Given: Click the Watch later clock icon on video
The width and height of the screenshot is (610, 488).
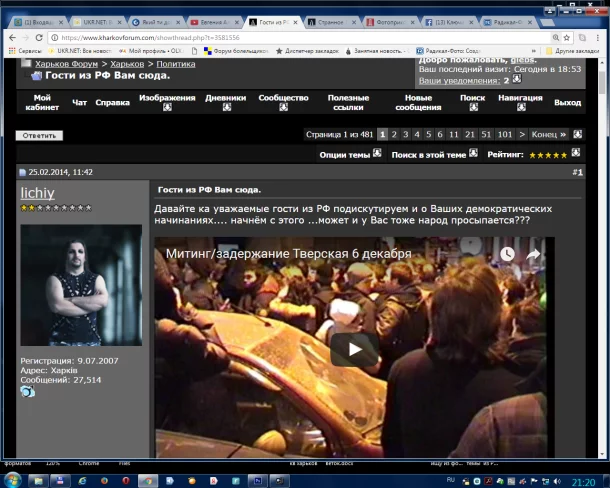Looking at the screenshot, I should pos(507,254).
